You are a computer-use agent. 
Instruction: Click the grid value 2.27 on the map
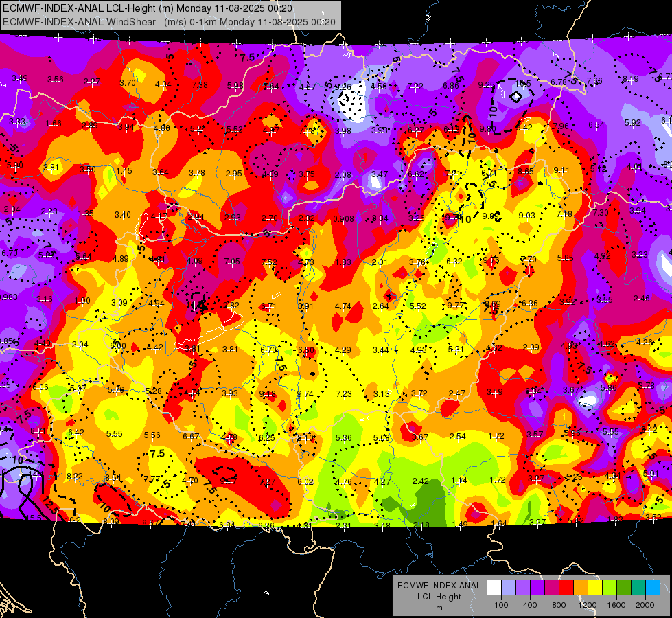92,82
